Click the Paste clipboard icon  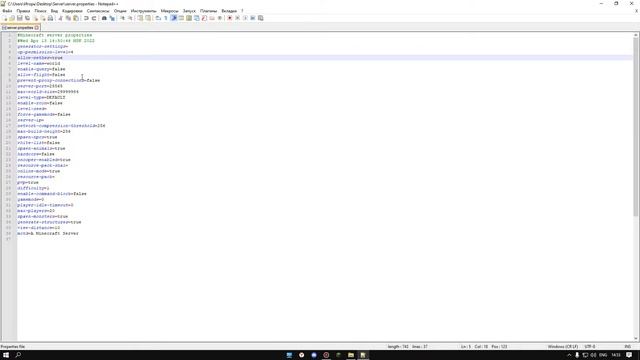click(x=75, y=18)
